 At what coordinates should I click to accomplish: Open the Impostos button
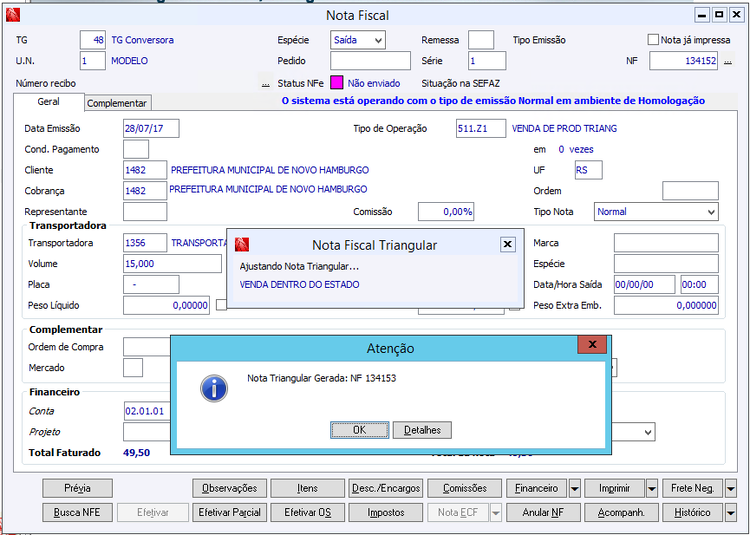click(386, 513)
